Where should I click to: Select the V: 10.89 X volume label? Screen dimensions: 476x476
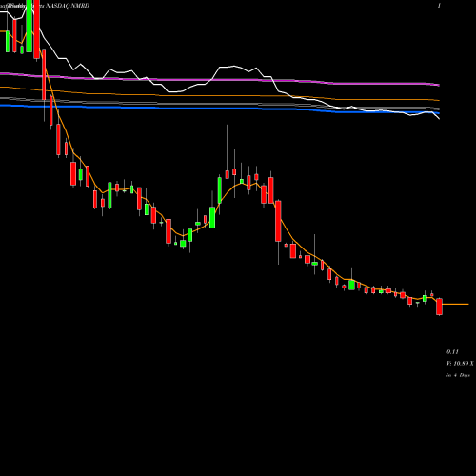pyautogui.click(x=460, y=364)
